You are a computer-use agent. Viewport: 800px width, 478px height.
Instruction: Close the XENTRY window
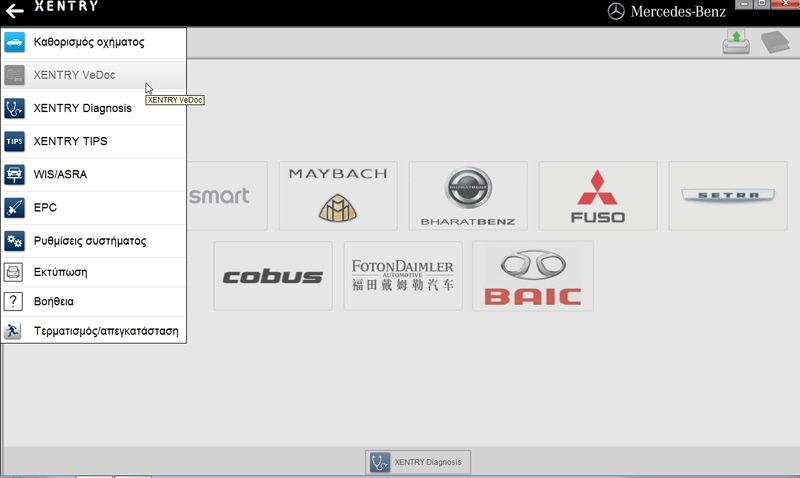click(785, 4)
